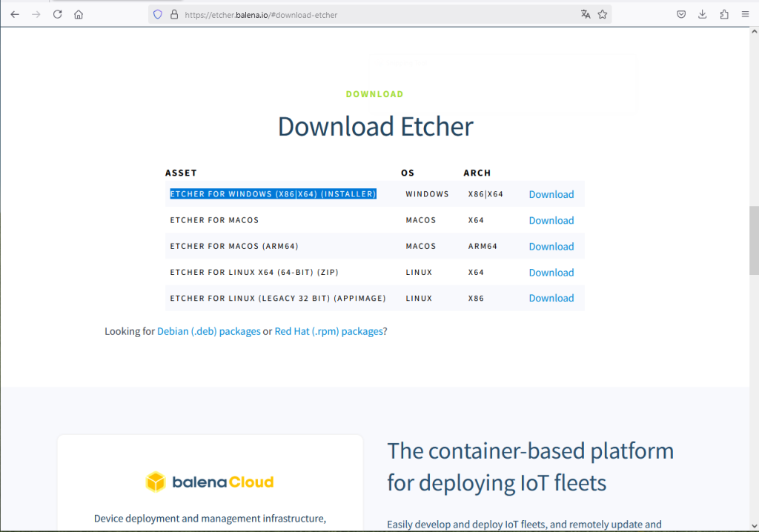Download Etcher for macOS ARM64

pyautogui.click(x=551, y=247)
